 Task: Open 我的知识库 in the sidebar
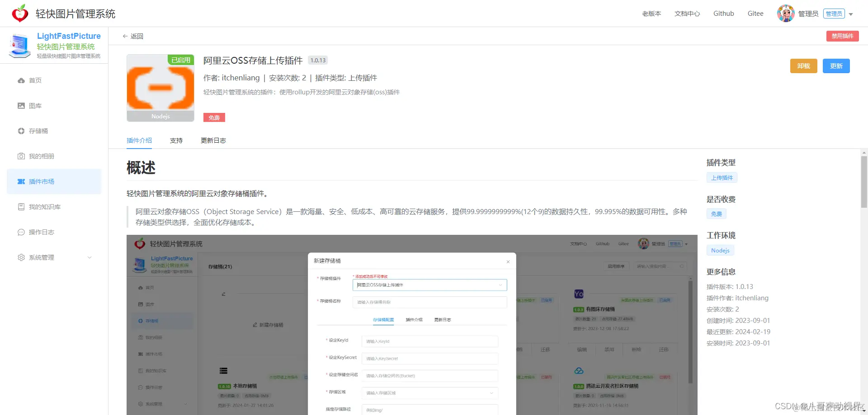[54, 207]
